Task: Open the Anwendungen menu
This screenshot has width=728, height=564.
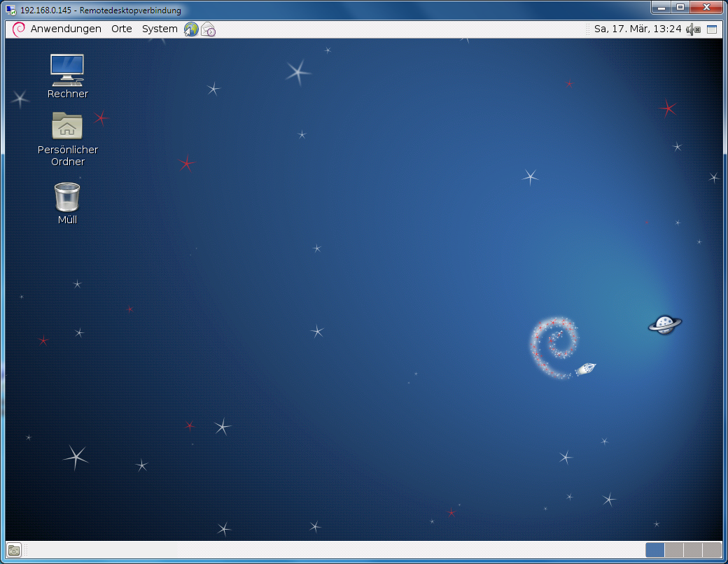Action: pyautogui.click(x=66, y=29)
